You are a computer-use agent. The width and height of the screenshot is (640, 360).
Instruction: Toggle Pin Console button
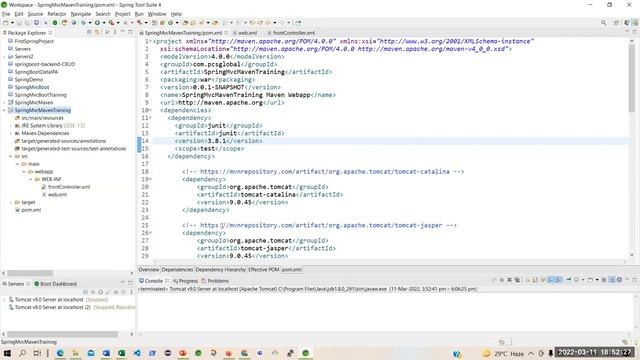coord(569,280)
